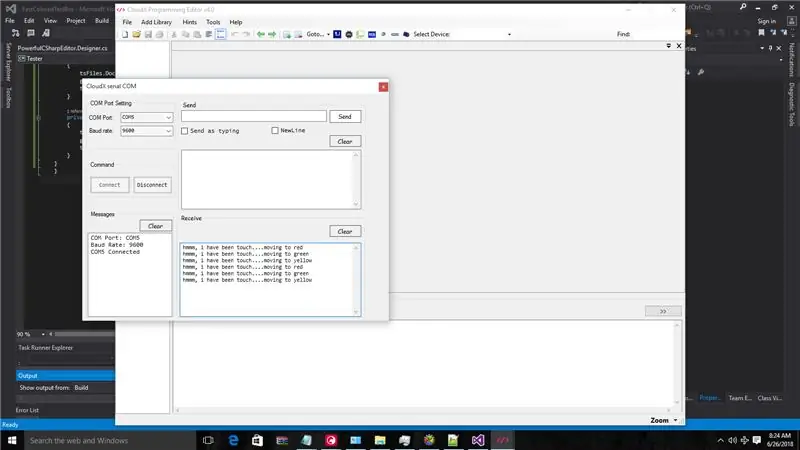Expand Baud rate combo box
Image resolution: width=800 pixels, height=450 pixels.
click(x=168, y=131)
